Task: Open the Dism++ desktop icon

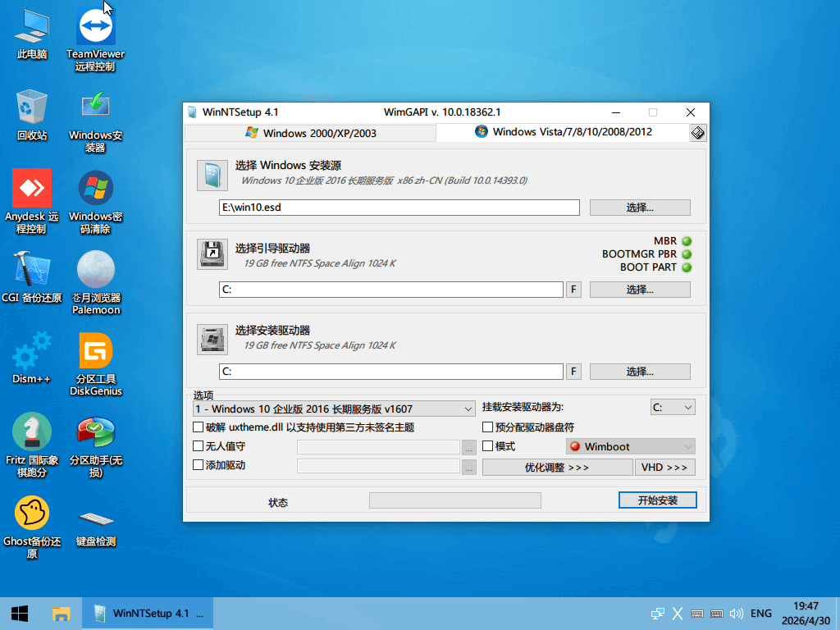Action: (x=32, y=358)
